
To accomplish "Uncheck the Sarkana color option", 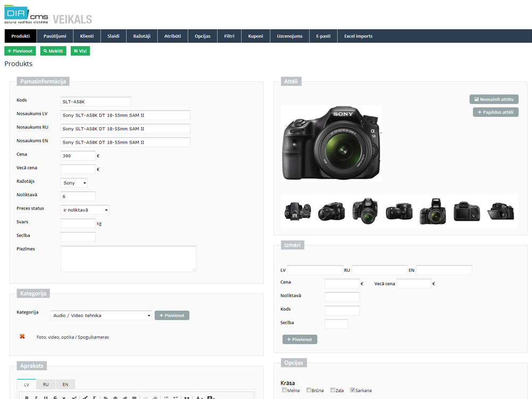I will tap(353, 390).
